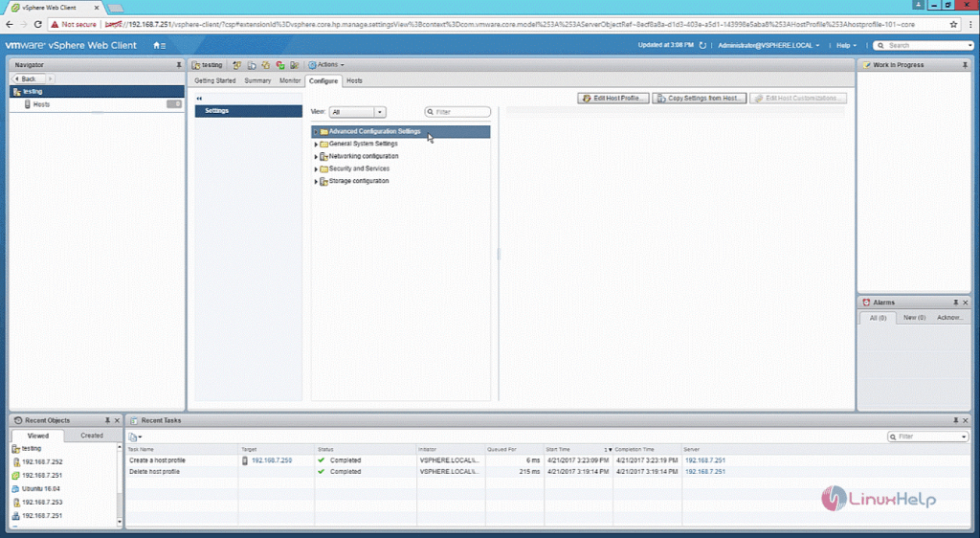980x538 pixels.
Task: Click the Navigator Back button
Action: pyautogui.click(x=29, y=78)
